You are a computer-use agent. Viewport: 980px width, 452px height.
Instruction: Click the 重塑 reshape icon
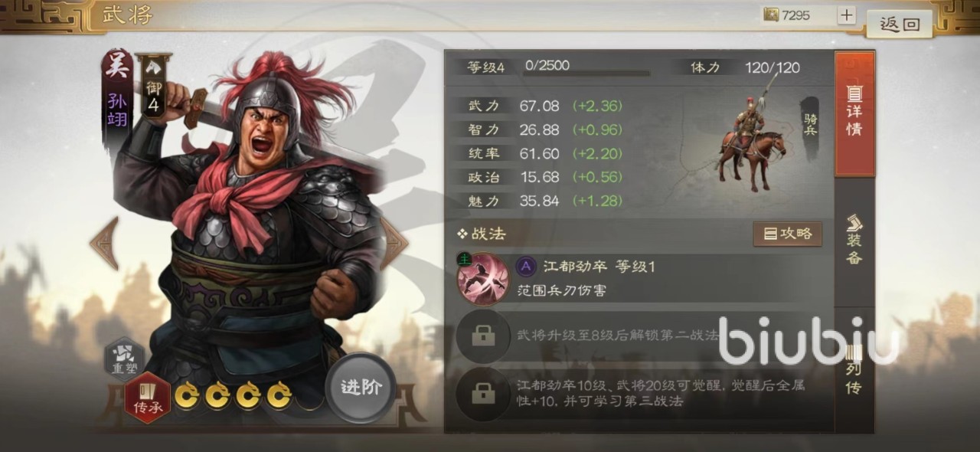point(124,357)
